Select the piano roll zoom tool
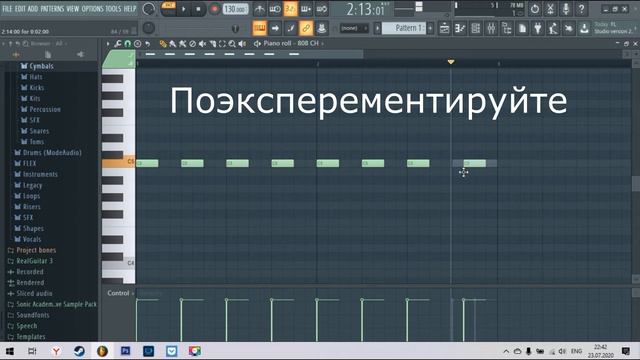This screenshot has width=640, height=360. point(232,44)
